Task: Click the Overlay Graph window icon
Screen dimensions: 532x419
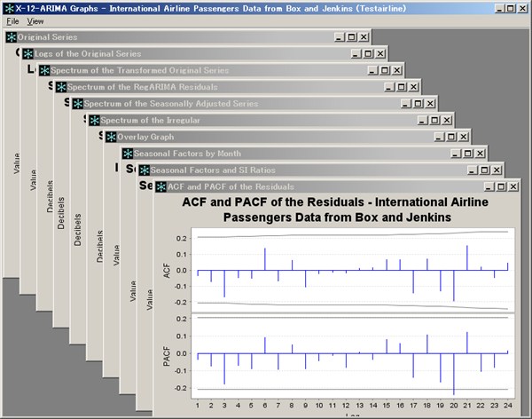Action: (x=111, y=137)
